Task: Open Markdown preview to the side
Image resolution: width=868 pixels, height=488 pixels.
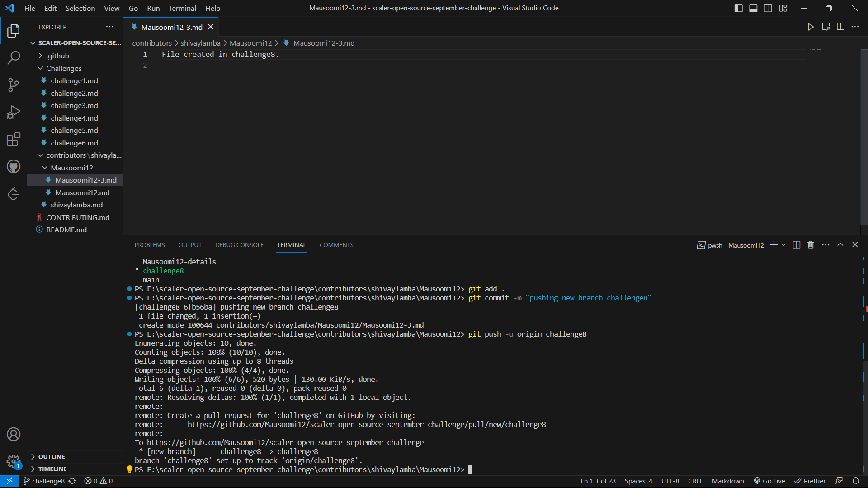Action: (x=826, y=27)
